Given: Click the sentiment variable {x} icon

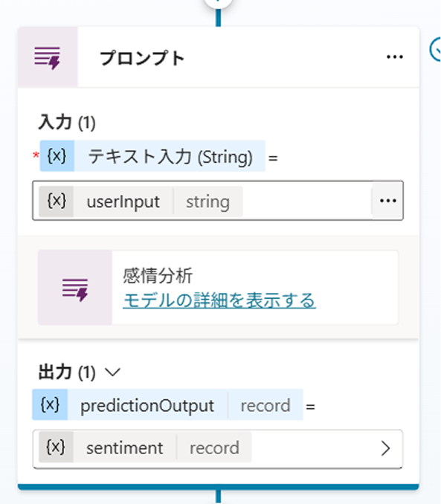Looking at the screenshot, I should click(56, 447).
